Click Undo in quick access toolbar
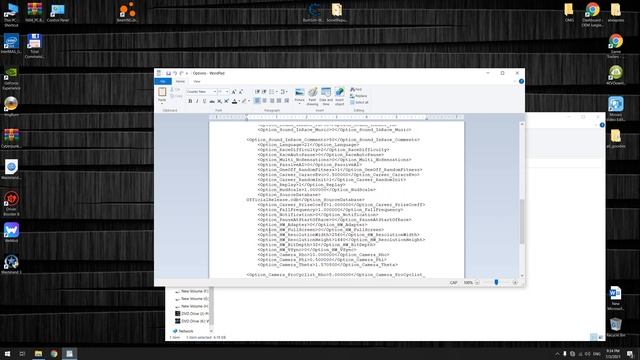Screen dimensions: 640x360 point(175,73)
